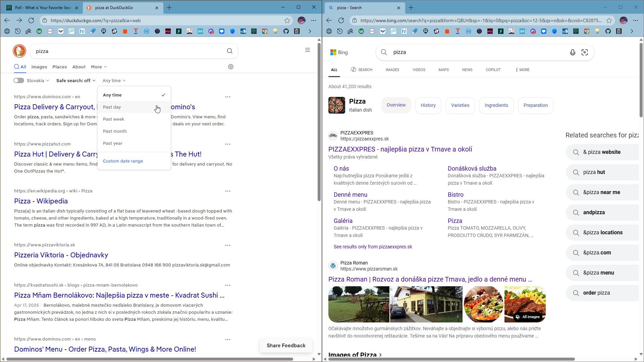Image resolution: width=644 pixels, height=362 pixels.
Task: Search related term pizza hut
Action: (602, 172)
